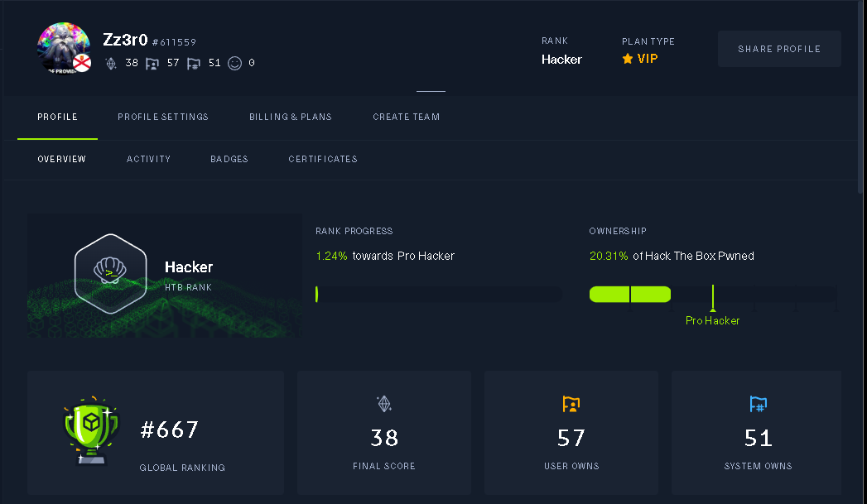Click the page vertical scrollbar
Image resolution: width=867 pixels, height=504 pixels.
pyautogui.click(x=861, y=97)
